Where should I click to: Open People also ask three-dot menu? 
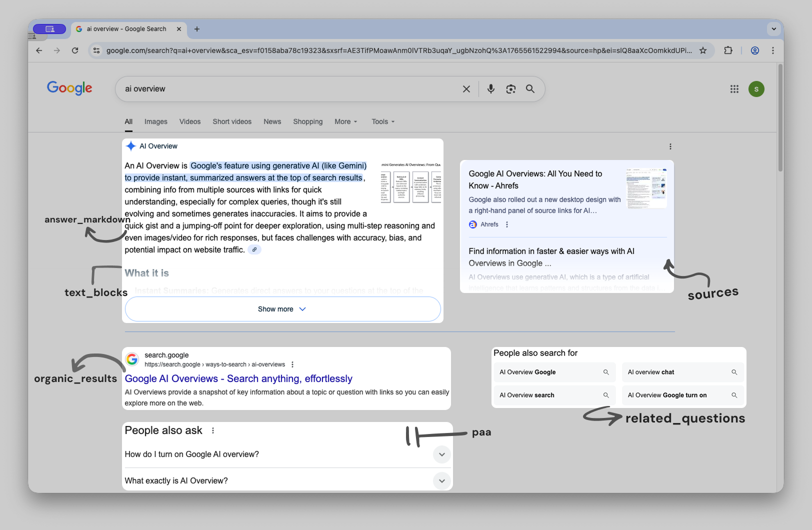[213, 430]
